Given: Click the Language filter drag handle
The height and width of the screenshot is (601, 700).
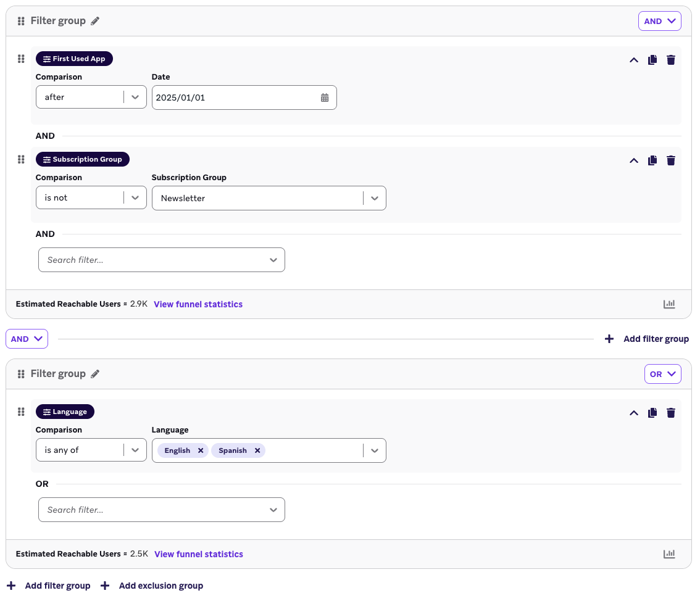Looking at the screenshot, I should [x=21, y=412].
